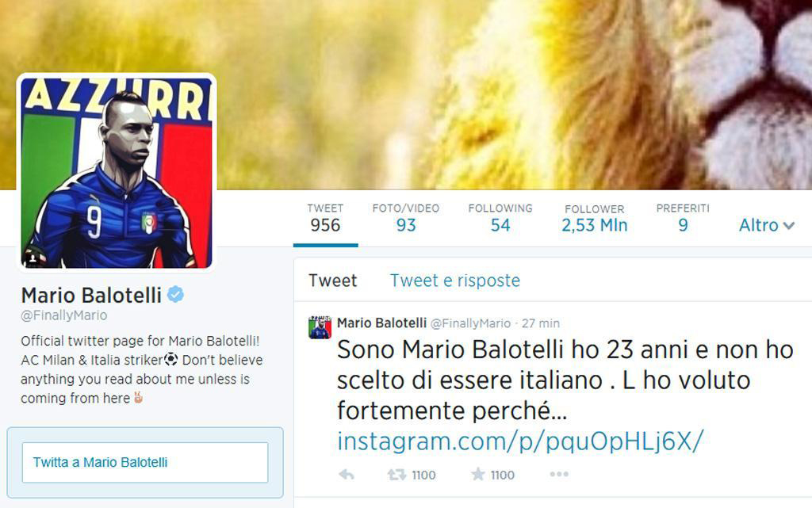Screen dimensions: 812x508
Task: Click the reply arrow icon under the tweet
Action: pos(347,475)
